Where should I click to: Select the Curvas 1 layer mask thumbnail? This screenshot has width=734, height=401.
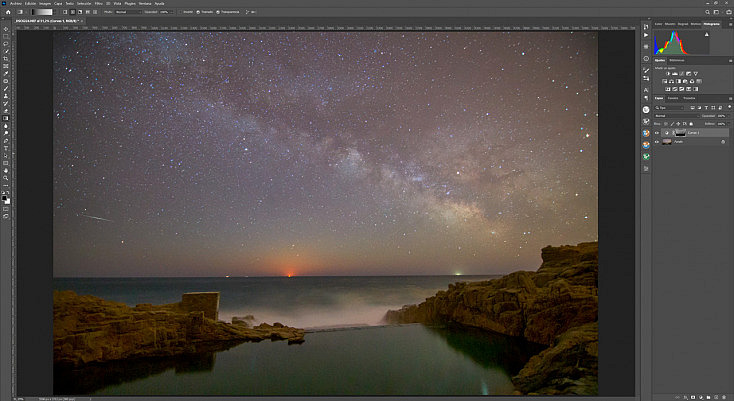tap(681, 132)
